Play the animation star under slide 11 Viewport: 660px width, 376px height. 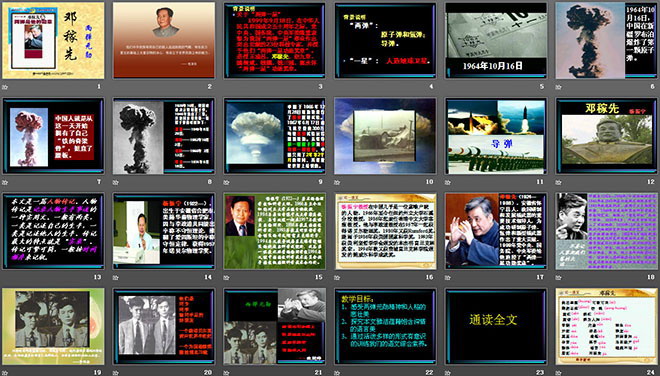click(x=448, y=182)
